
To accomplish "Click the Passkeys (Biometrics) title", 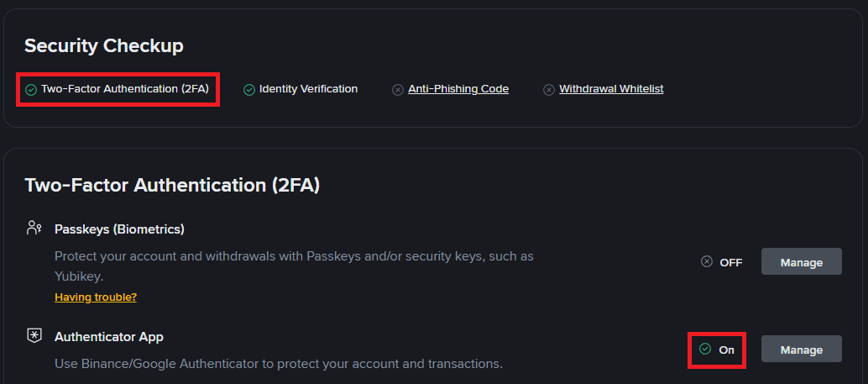I will pyautogui.click(x=119, y=229).
